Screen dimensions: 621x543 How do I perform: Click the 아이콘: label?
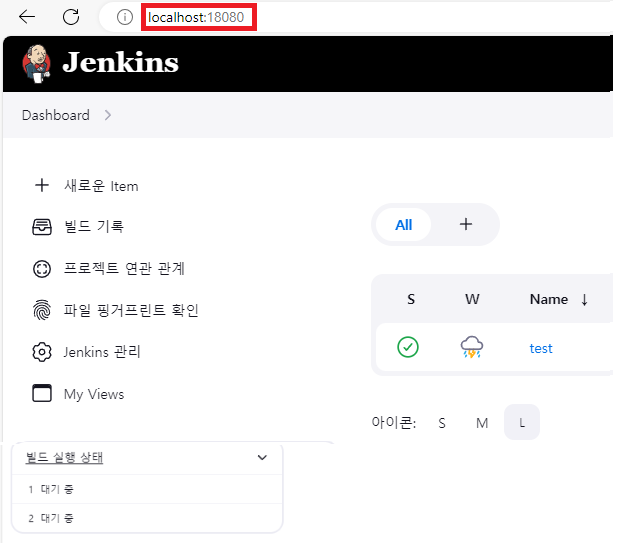point(394,422)
